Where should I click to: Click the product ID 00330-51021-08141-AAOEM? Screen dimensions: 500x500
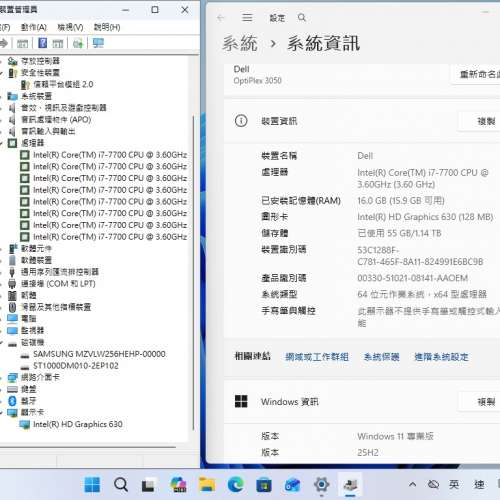[x=413, y=278]
